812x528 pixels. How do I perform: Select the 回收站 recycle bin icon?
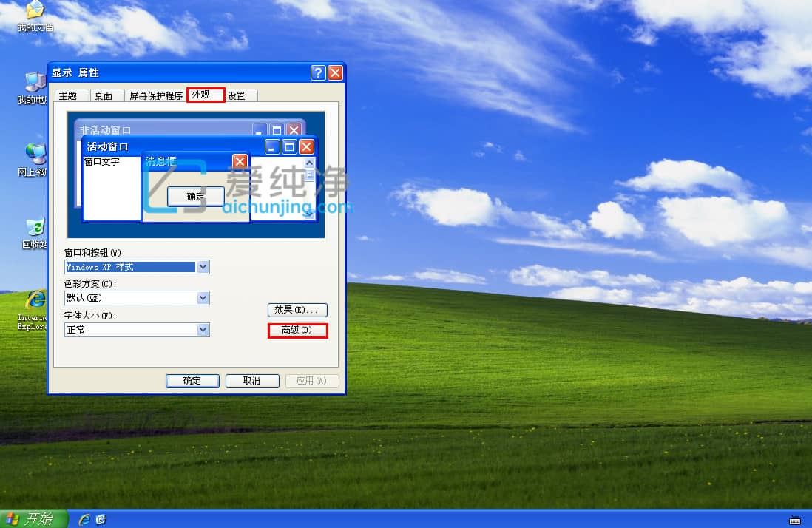coord(35,233)
